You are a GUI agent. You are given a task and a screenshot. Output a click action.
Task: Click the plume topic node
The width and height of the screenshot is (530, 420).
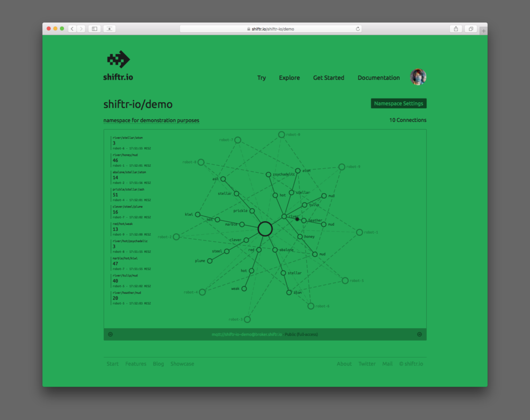[x=210, y=261]
